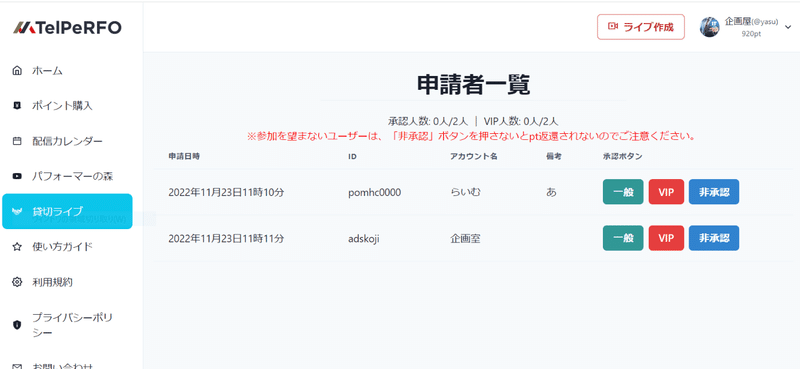Click account name 企画室

click(x=465, y=238)
